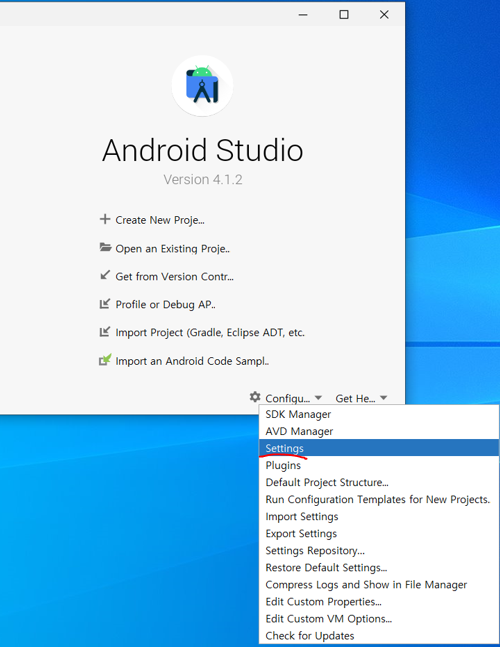This screenshot has width=500, height=647.
Task: Choose Compress Logs and Show in File Manager
Action: pyautogui.click(x=379, y=585)
